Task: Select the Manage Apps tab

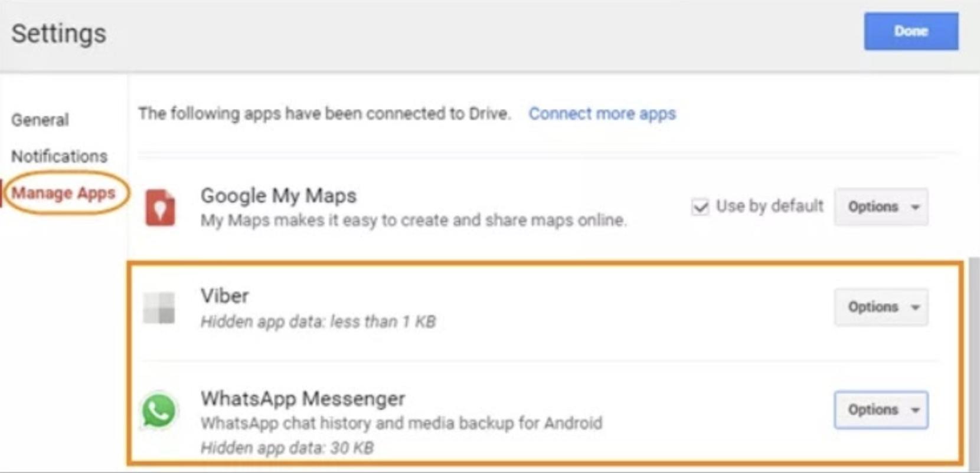Action: click(x=64, y=193)
